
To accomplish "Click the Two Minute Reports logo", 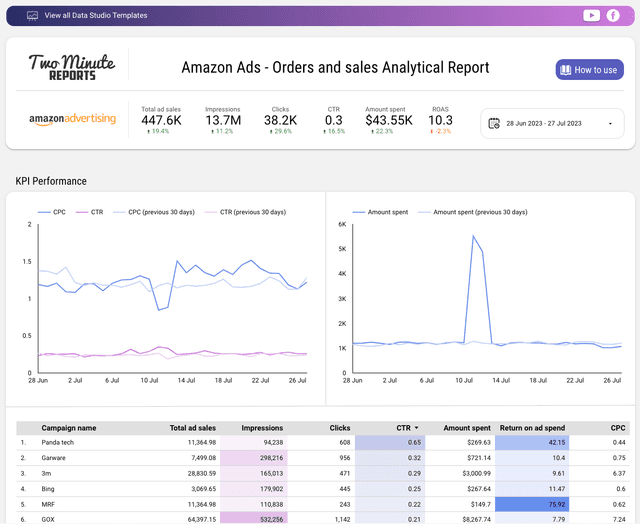I will click(x=72, y=67).
